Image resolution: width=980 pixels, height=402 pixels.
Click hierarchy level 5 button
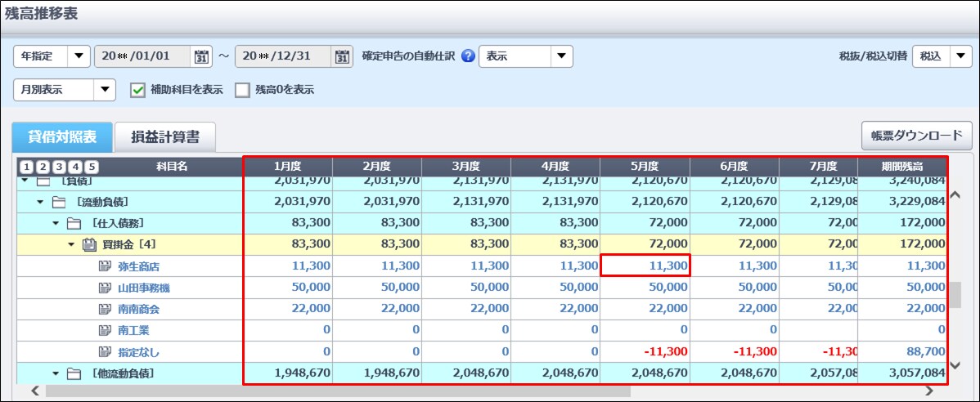pyautogui.click(x=92, y=167)
